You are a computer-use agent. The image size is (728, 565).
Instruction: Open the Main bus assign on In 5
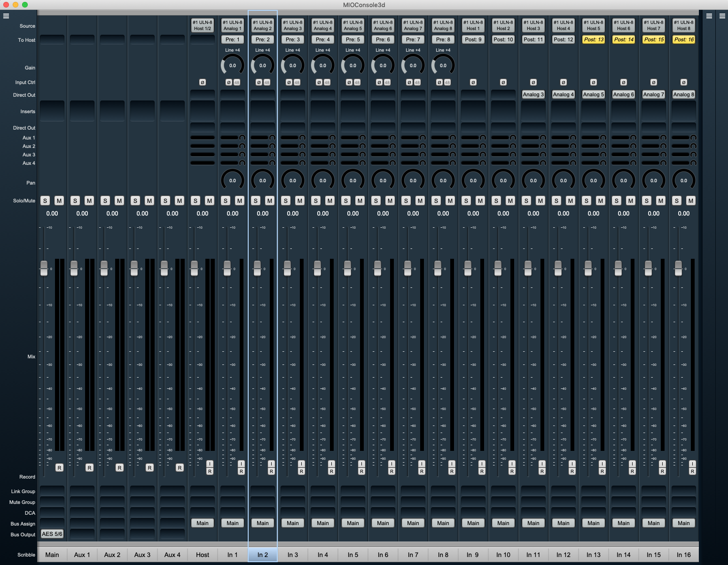pos(353,523)
